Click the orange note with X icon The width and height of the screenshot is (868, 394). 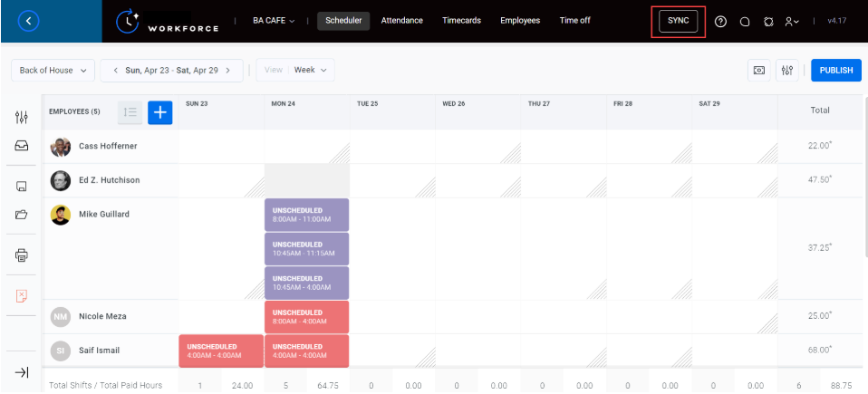tap(22, 295)
